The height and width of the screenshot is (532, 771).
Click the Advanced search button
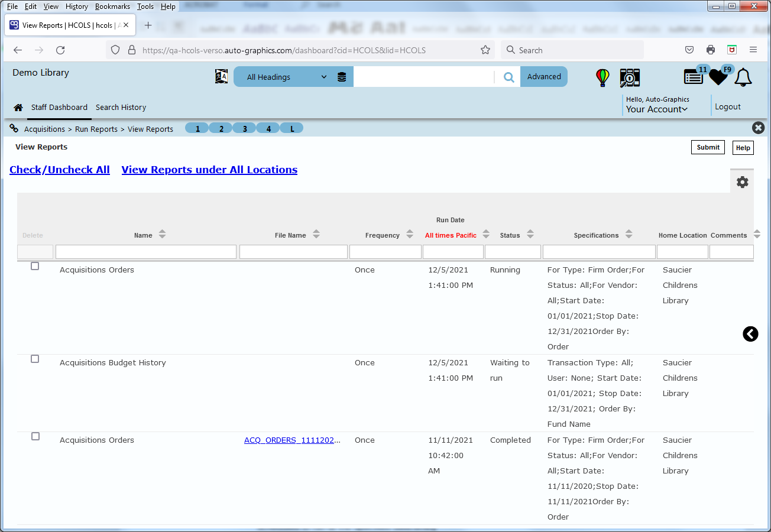(x=544, y=76)
